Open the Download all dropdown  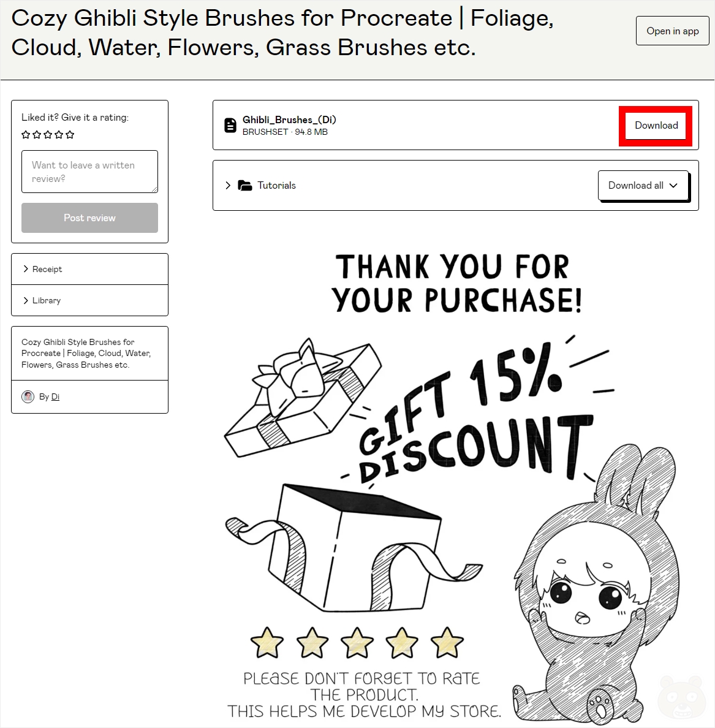(x=643, y=186)
